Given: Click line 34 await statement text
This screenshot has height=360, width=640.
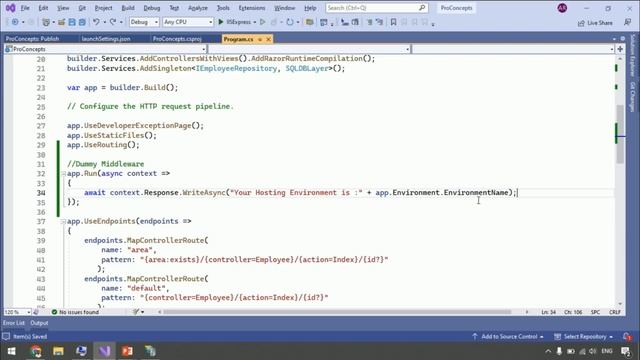Looking at the screenshot, I should point(300,193).
